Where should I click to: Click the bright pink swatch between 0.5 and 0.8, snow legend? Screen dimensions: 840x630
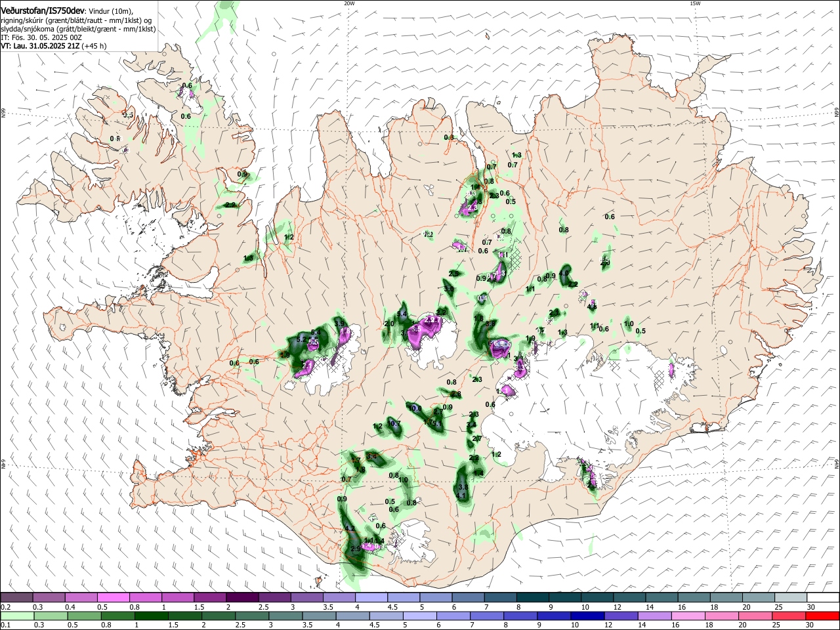113,597
